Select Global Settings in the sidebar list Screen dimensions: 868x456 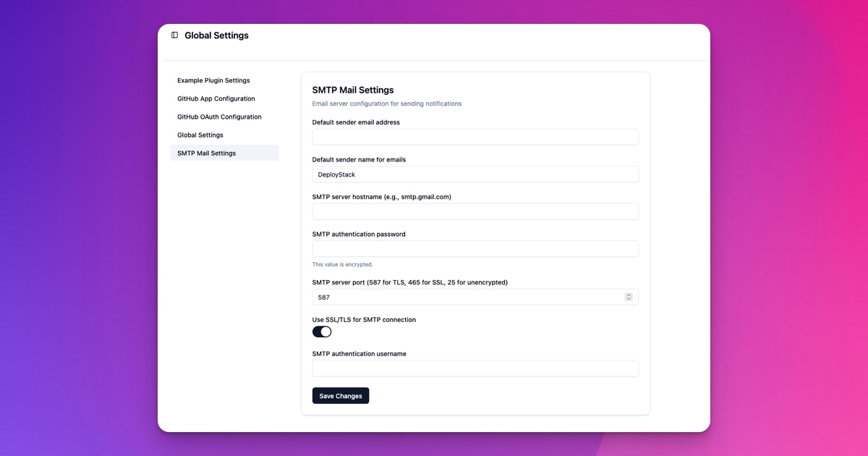click(x=200, y=135)
